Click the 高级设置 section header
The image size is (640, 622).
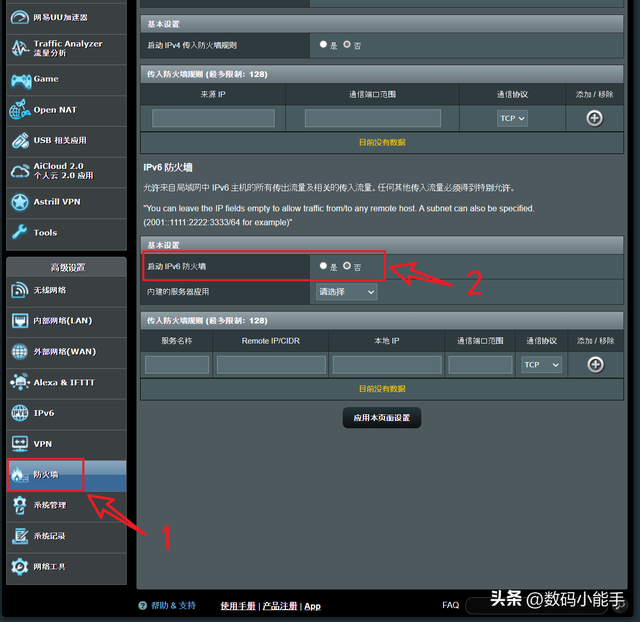[68, 268]
